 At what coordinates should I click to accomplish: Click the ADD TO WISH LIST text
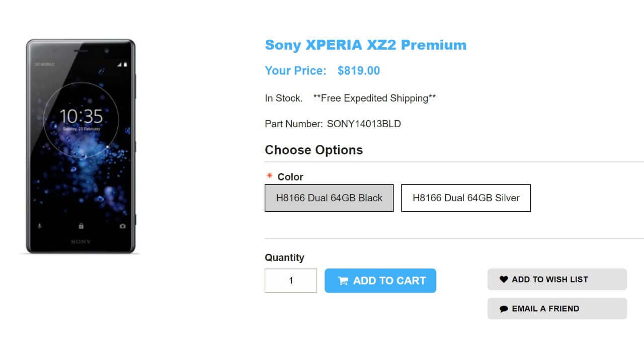(550, 280)
